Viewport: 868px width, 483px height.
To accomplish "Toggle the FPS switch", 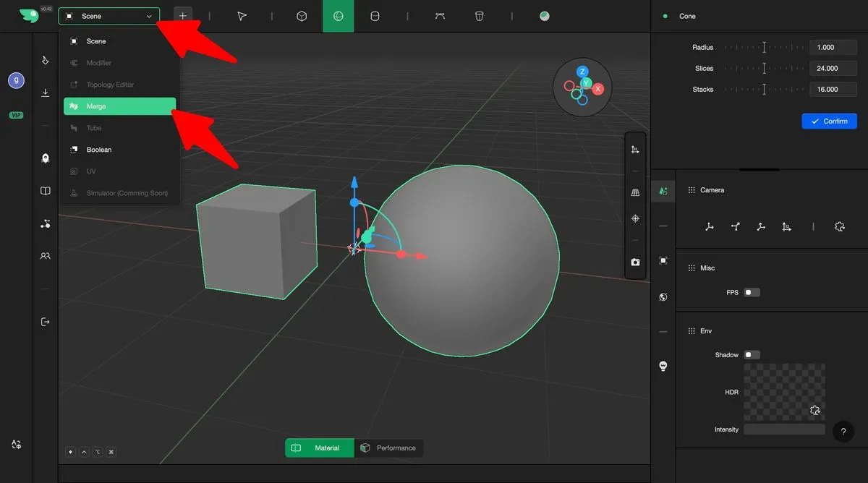I will pyautogui.click(x=752, y=293).
